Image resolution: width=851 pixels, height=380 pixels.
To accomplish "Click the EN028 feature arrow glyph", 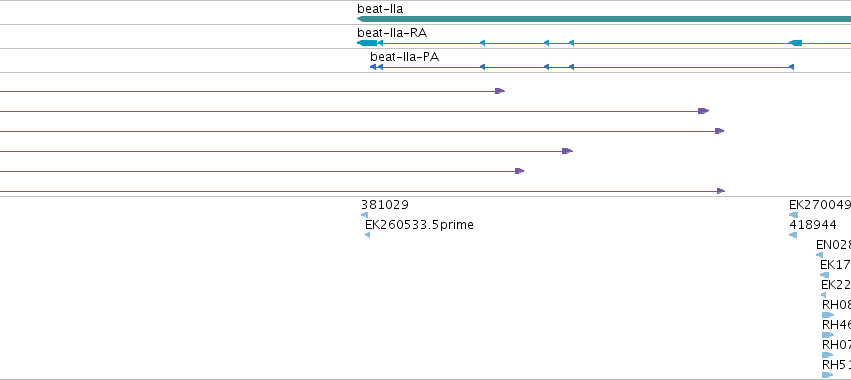I will 820,255.
